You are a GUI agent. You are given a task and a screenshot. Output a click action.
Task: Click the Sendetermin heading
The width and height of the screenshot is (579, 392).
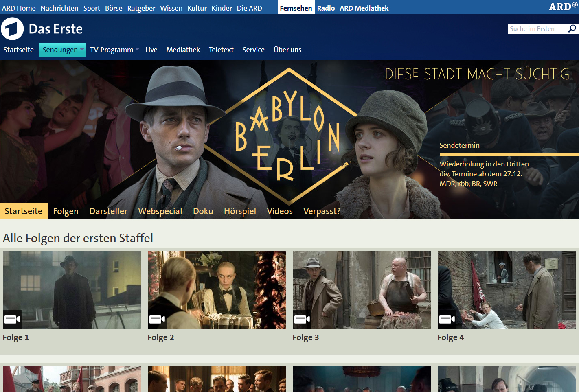459,145
